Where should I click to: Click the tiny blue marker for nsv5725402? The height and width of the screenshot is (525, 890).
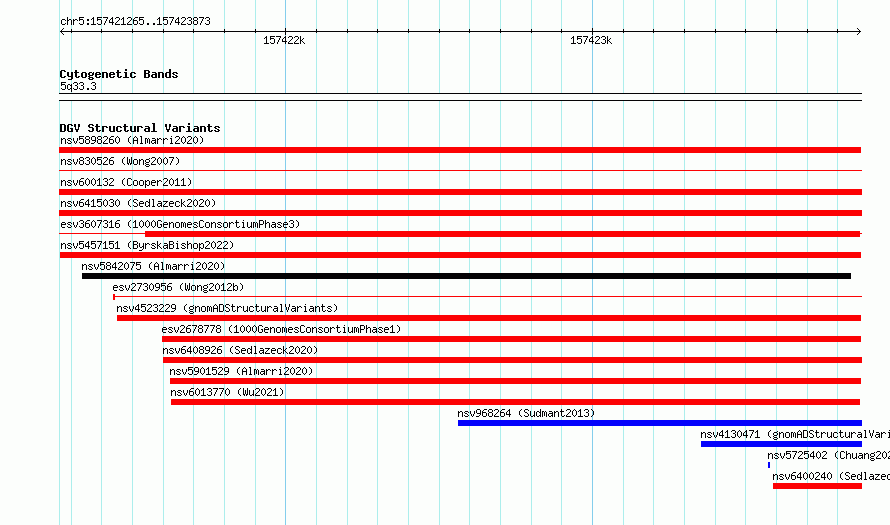(769, 465)
